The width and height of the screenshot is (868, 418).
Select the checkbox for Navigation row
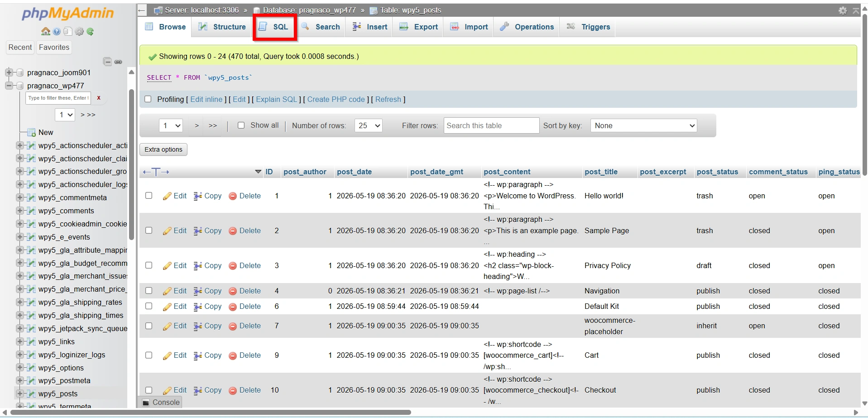(149, 291)
